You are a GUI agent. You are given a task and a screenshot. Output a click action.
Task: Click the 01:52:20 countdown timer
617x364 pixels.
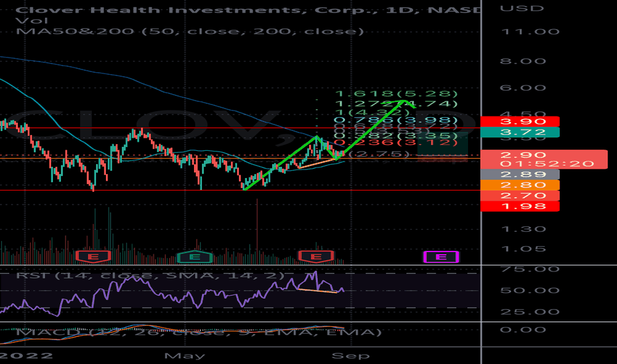(x=547, y=163)
